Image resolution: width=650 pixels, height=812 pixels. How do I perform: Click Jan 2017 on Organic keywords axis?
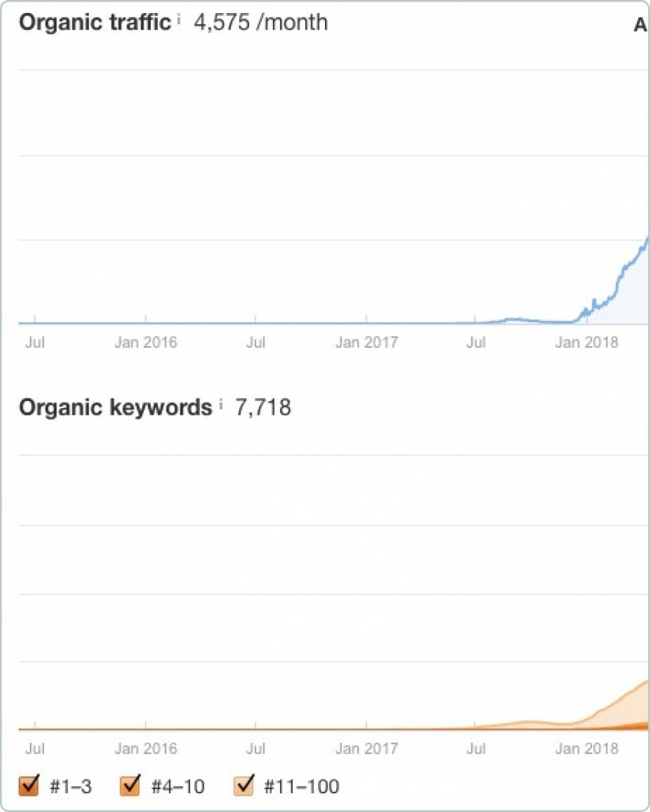(x=367, y=748)
